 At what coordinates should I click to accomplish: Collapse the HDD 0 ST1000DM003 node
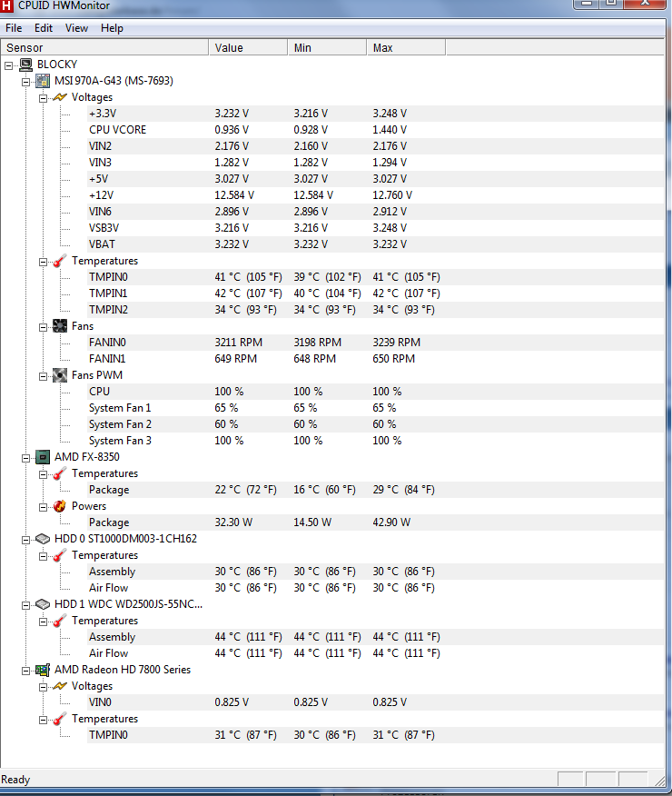pyautogui.click(x=25, y=540)
